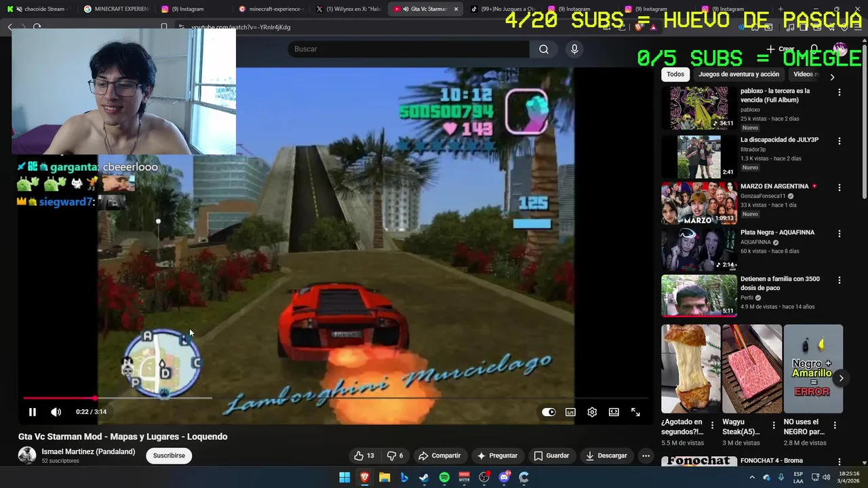Pause the video with the player button
This screenshot has height=488, width=868.
(x=32, y=412)
